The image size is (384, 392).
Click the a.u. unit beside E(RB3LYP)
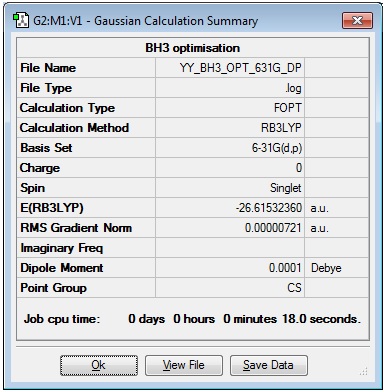point(319,208)
